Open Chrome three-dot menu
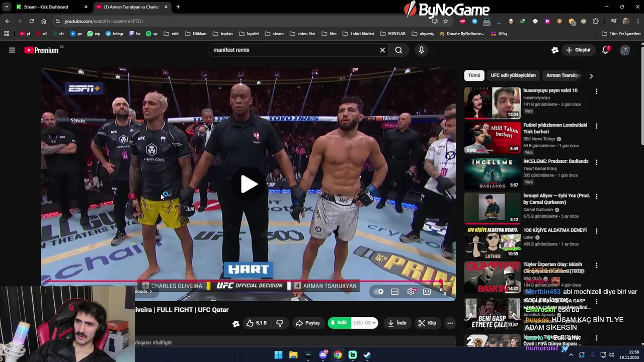This screenshot has height=362, width=644. click(x=638, y=21)
